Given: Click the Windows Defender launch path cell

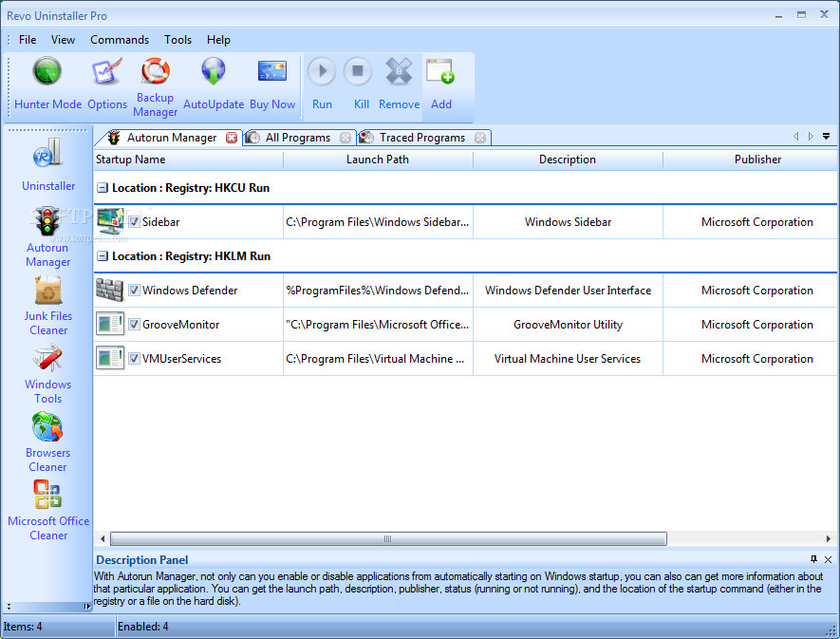Looking at the screenshot, I should (x=378, y=291).
